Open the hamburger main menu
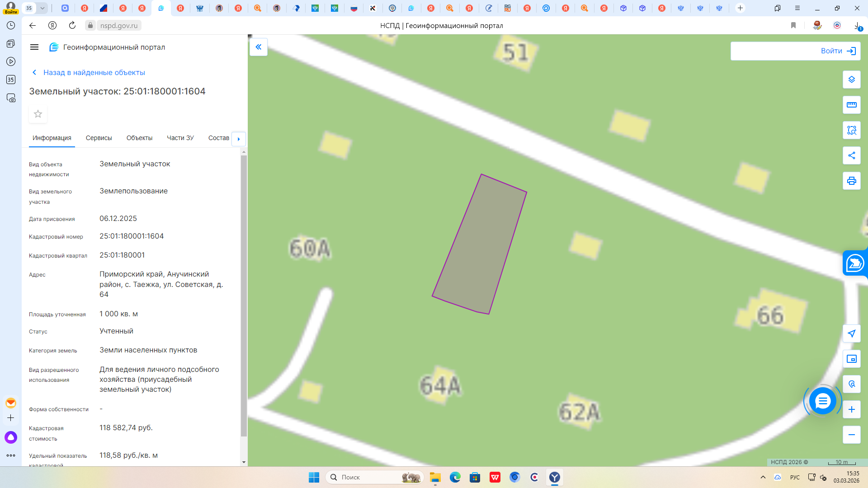This screenshot has height=488, width=868. coord(34,47)
